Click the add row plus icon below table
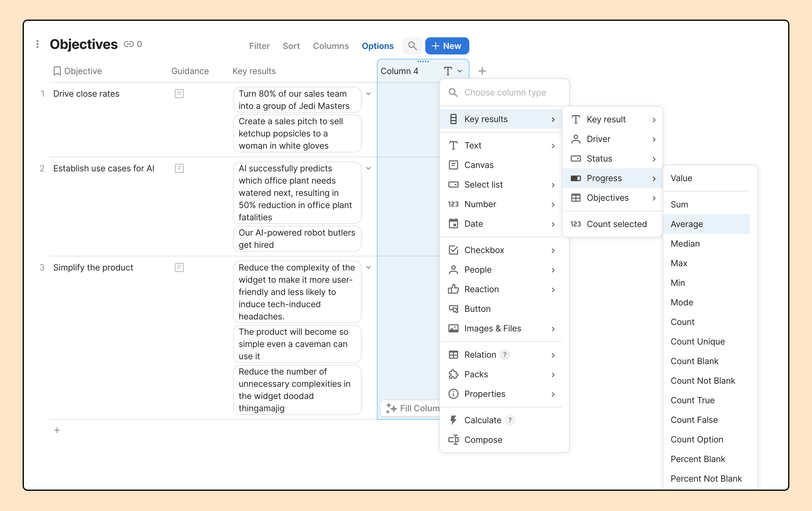812x511 pixels. coord(57,430)
